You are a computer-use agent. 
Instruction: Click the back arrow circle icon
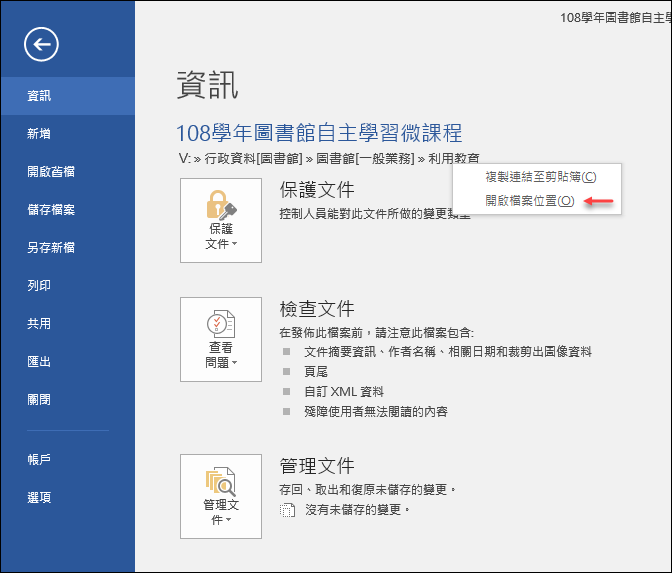point(41,44)
